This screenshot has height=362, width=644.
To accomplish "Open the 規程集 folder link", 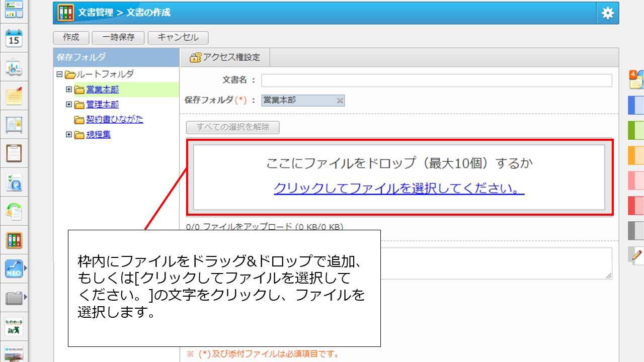I will pyautogui.click(x=99, y=134).
